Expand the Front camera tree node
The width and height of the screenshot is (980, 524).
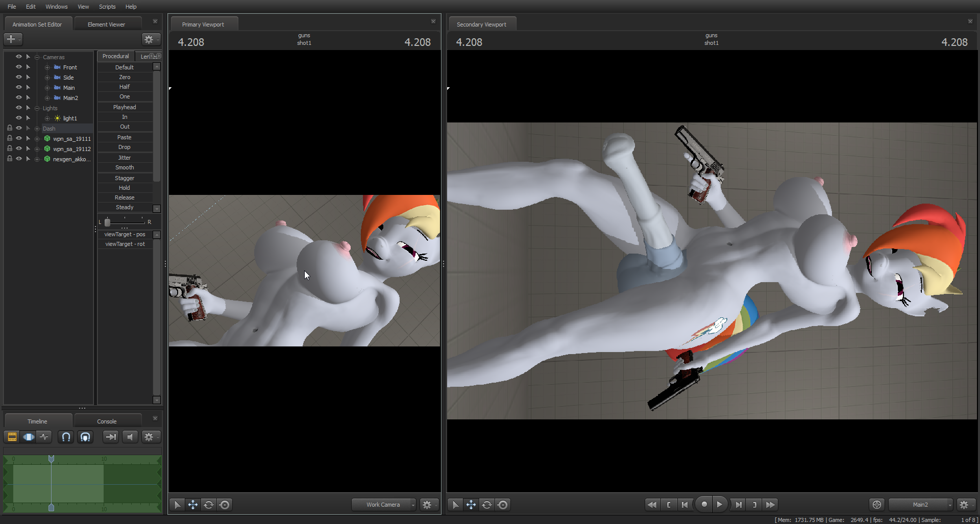coord(47,67)
